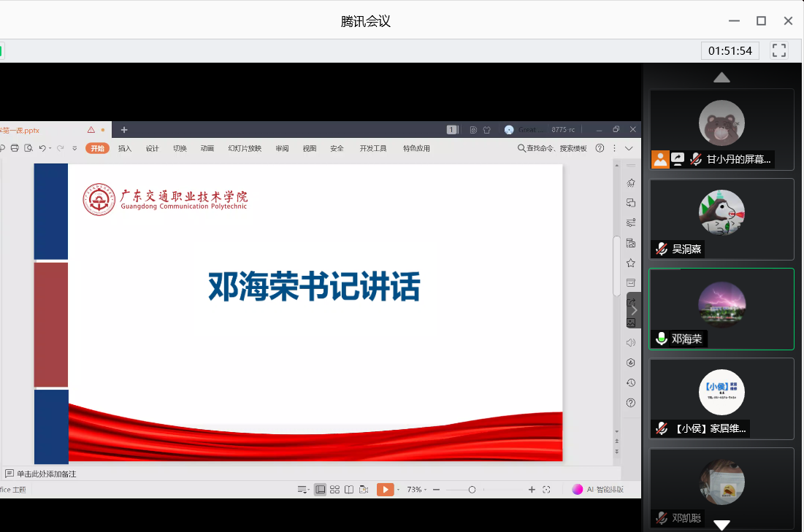Open the print icon in WPS toolbar
Screen dimensions: 804x532
point(15,148)
